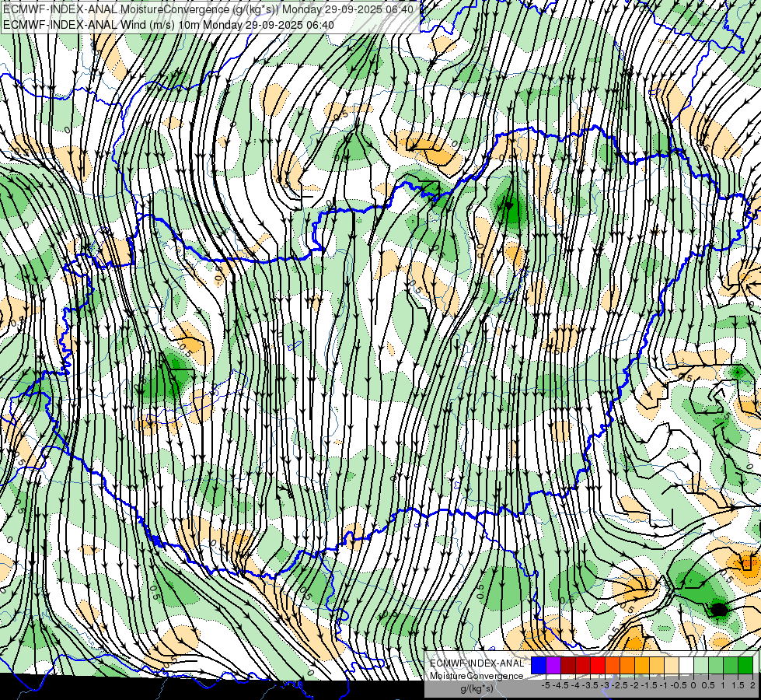This screenshot has height=700, width=761.
Task: Click the legend scale value -2.5
Action: 620,685
